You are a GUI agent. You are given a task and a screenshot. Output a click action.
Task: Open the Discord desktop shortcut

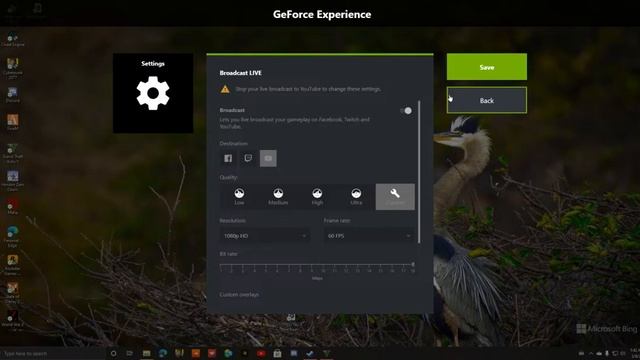13,95
